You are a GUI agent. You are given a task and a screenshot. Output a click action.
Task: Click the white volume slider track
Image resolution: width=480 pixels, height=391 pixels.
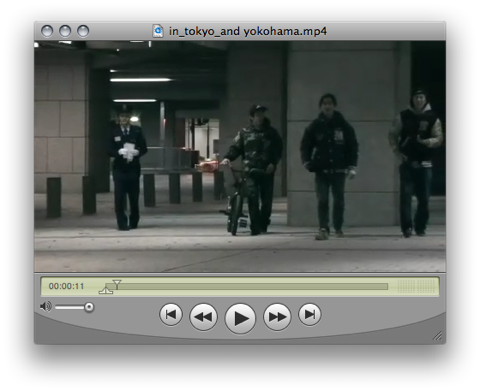[x=70, y=307]
